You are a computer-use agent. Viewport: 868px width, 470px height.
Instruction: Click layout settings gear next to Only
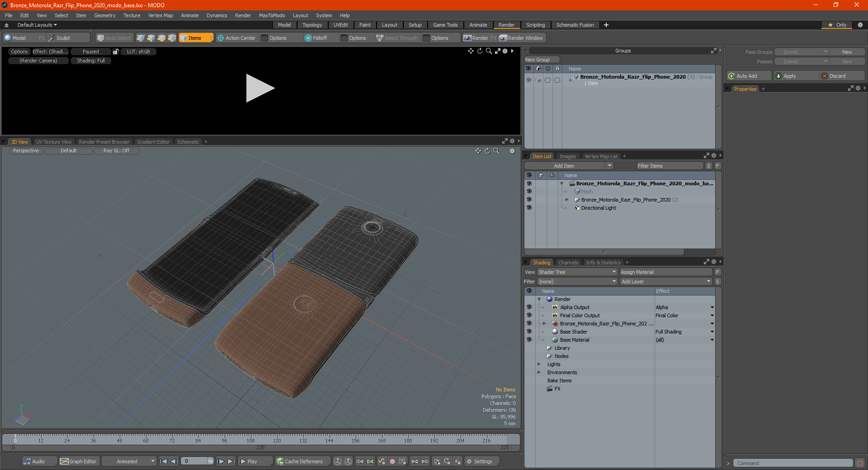pos(860,25)
